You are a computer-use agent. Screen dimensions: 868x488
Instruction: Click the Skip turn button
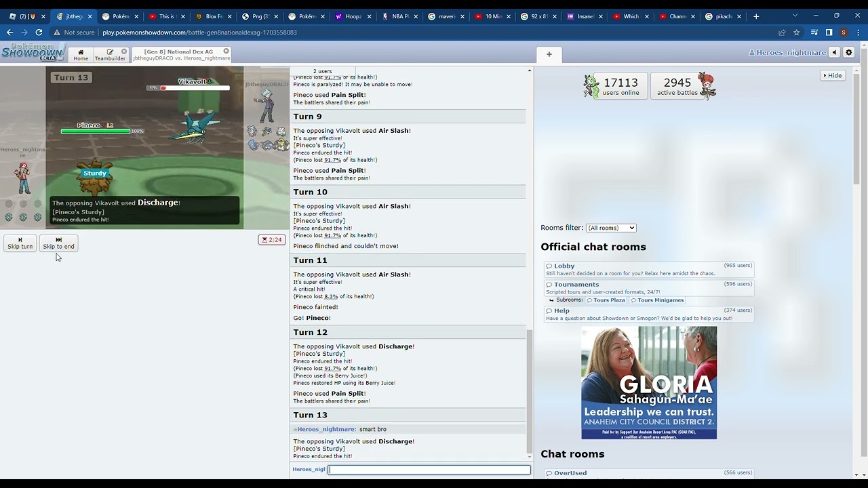click(20, 243)
